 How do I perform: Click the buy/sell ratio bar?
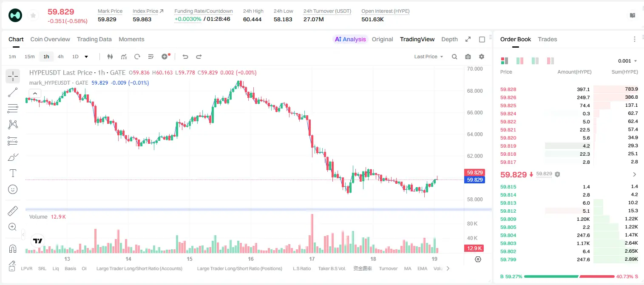(570, 276)
